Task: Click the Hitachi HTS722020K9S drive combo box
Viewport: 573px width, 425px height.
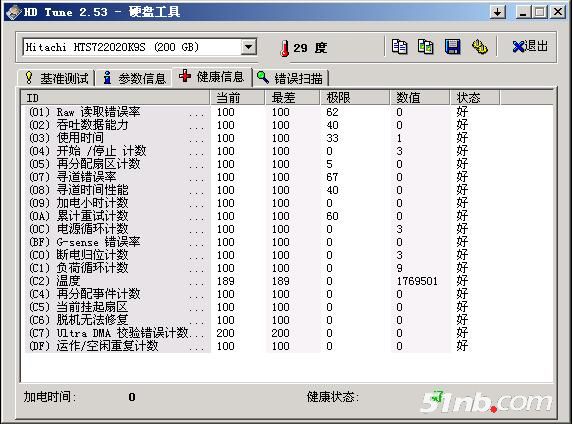Action: 139,47
